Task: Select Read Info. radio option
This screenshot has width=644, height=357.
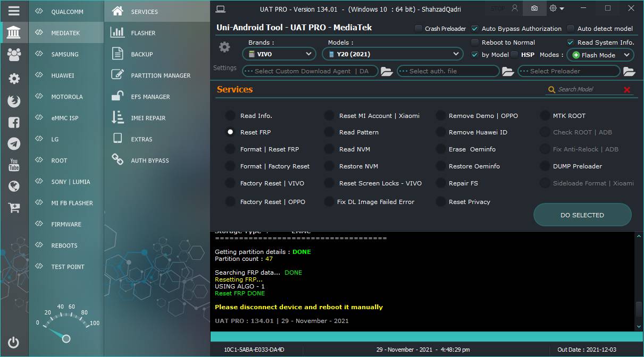Action: pos(230,115)
